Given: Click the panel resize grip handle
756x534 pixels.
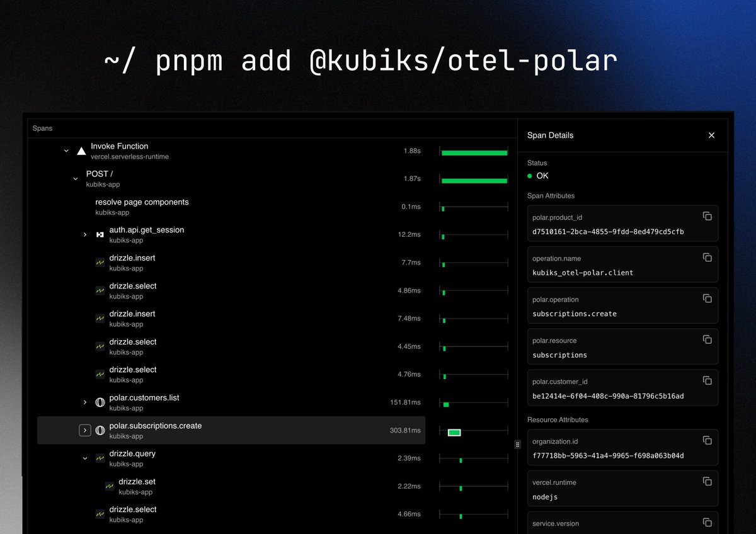Looking at the screenshot, I should click(517, 444).
